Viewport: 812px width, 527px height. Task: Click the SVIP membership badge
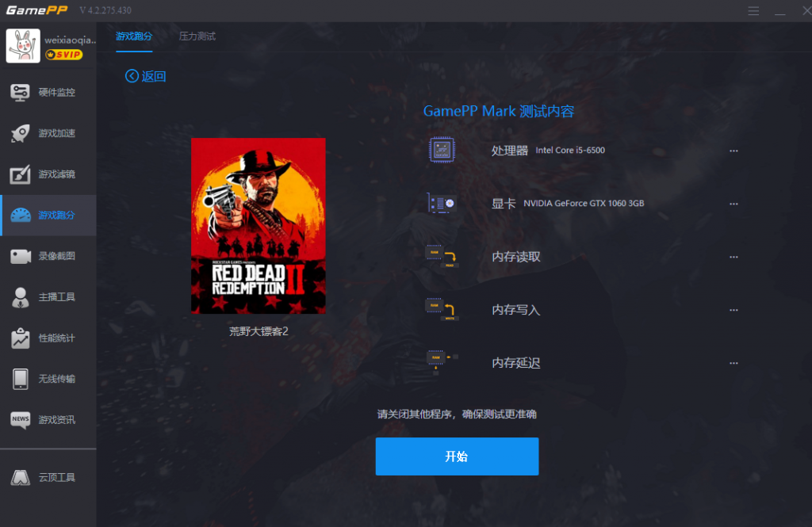click(x=63, y=55)
